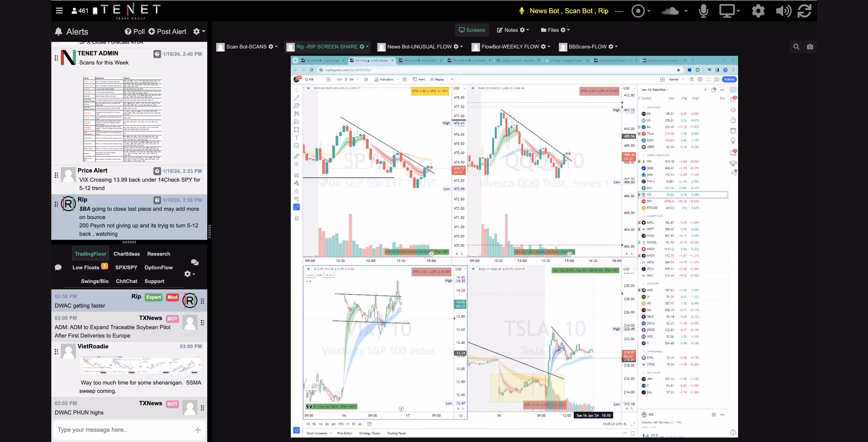
Task: Click the camera snapshot icon near search
Action: (x=810, y=47)
